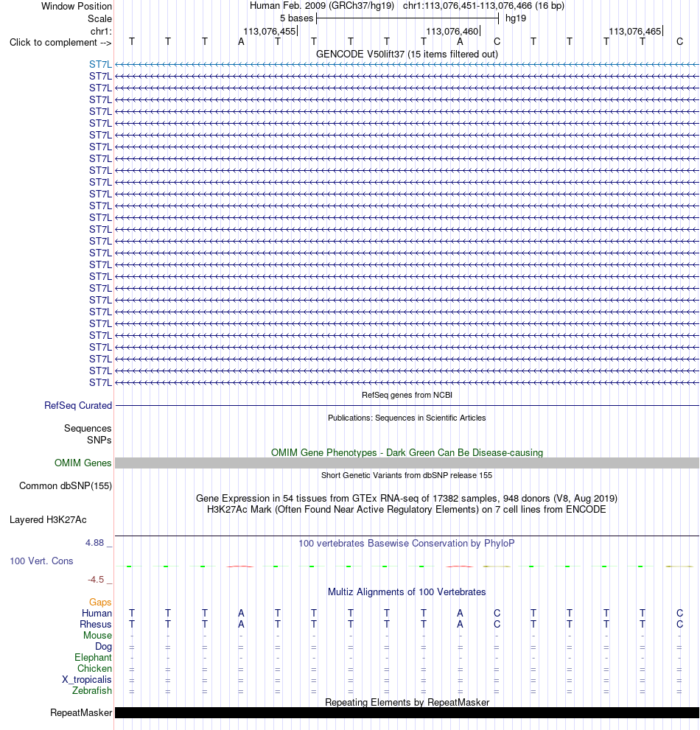Click the X_tropicalis species label
The height and width of the screenshot is (730, 700).
pyautogui.click(x=87, y=680)
